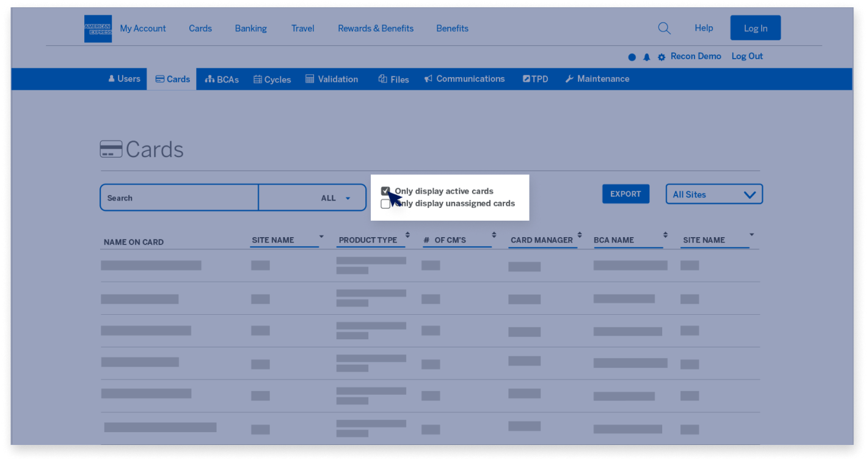Select the Users person icon
This screenshot has height=459, width=868.
[x=111, y=78]
